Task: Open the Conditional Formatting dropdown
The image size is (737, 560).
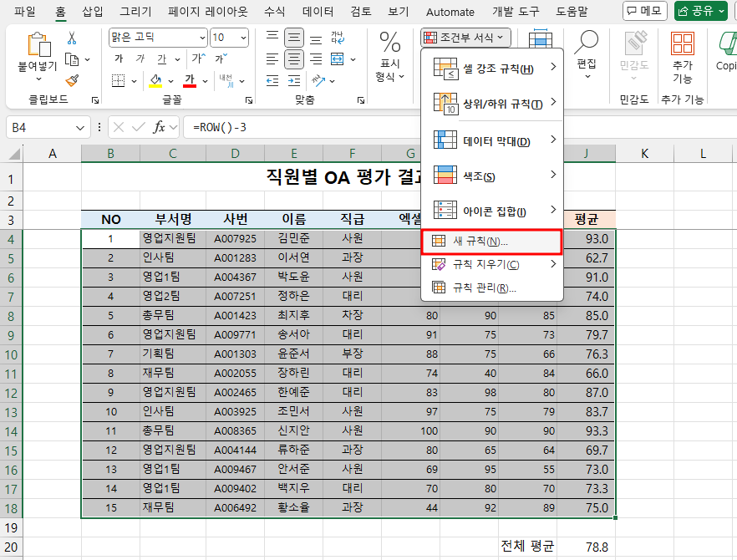Action: [465, 37]
